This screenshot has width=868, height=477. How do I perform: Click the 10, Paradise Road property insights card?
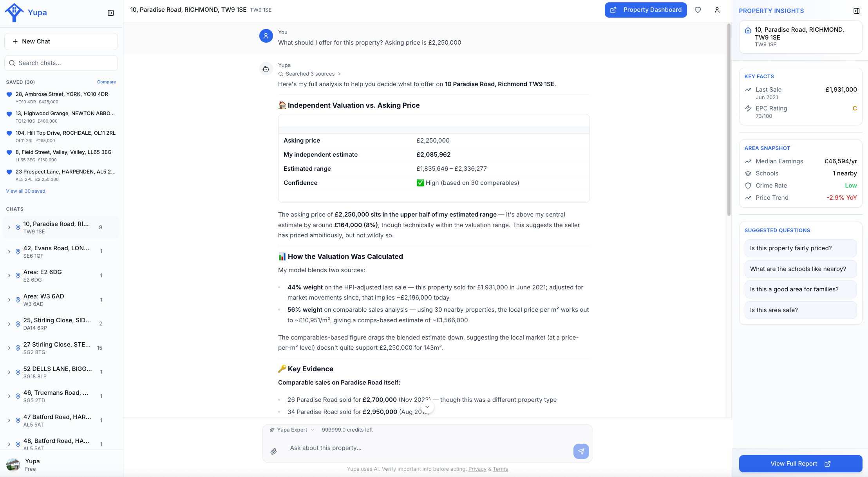pos(801,37)
